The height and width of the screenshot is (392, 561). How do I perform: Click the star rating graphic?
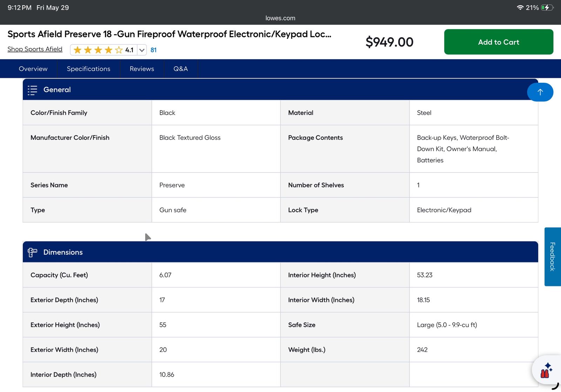pos(98,50)
